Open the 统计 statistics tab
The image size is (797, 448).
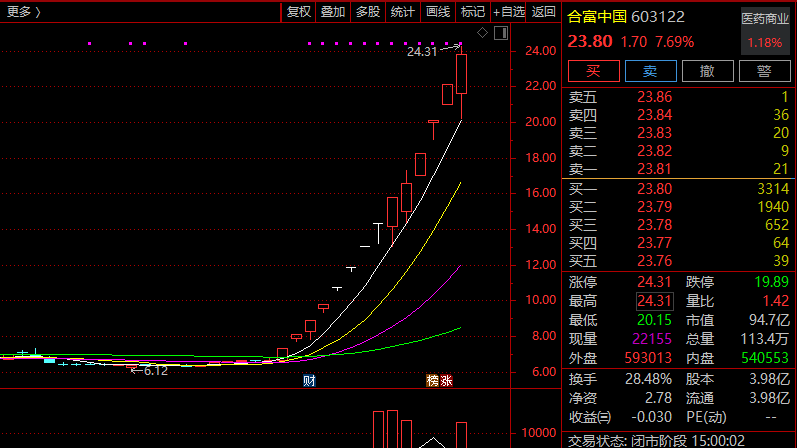coord(403,12)
